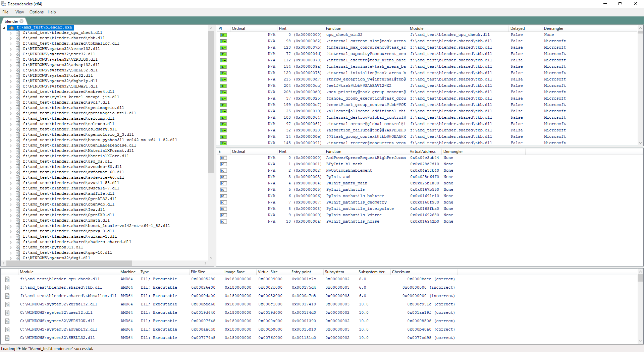Click module list icon for kernel32.dll
This screenshot has height=352, width=644.
[x=7, y=304]
